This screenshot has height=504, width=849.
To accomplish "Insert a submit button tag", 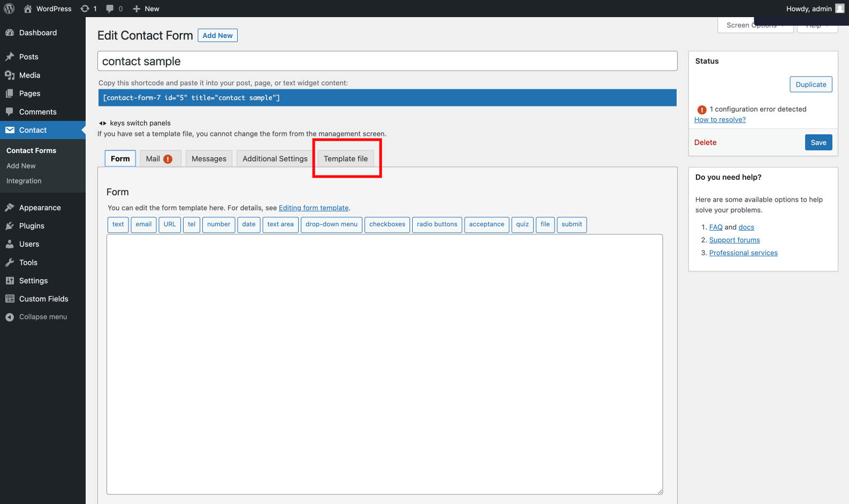I will 572,225.
